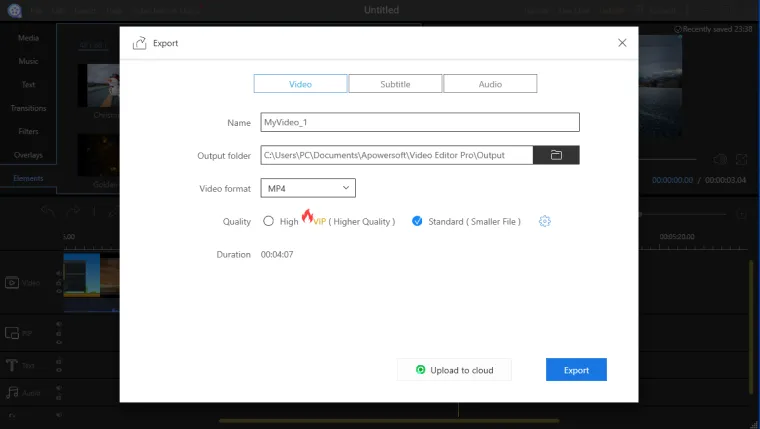The width and height of the screenshot is (760, 429).
Task: Click the Output folder path field
Action: coord(396,155)
